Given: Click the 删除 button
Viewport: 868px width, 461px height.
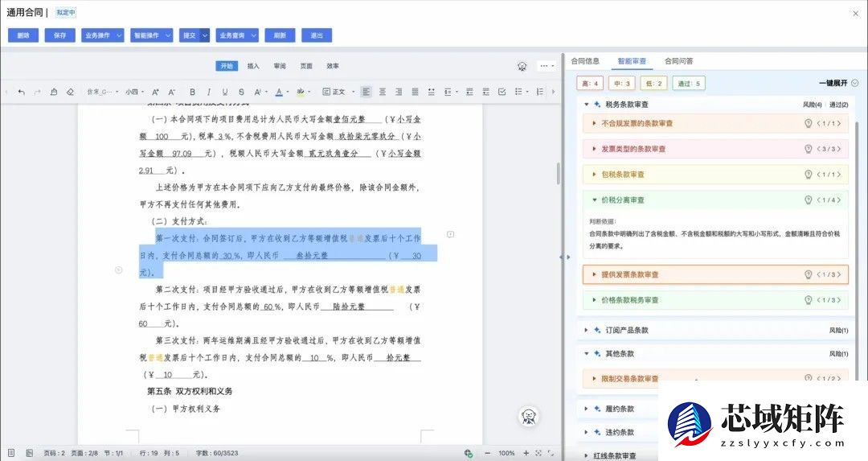Looking at the screenshot, I should 23,35.
